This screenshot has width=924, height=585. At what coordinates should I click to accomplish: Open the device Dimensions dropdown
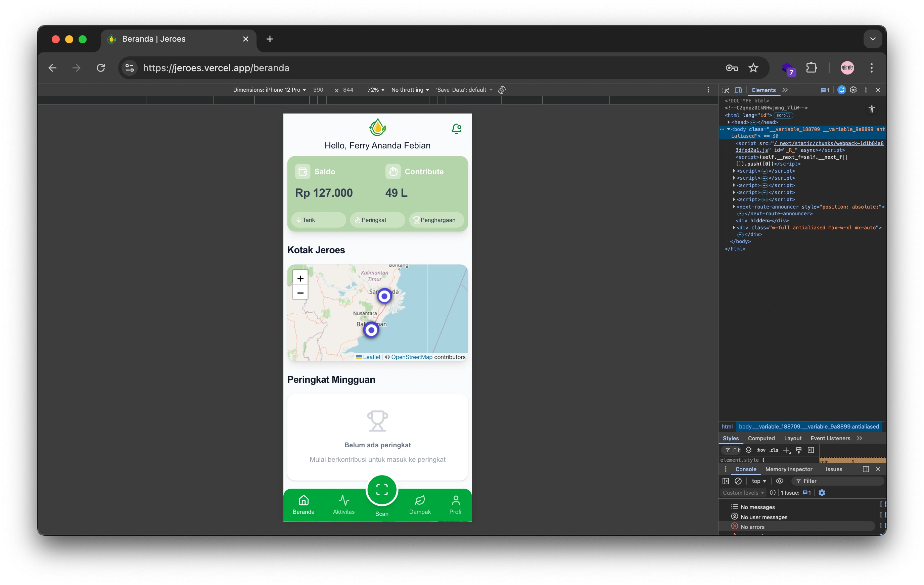269,90
